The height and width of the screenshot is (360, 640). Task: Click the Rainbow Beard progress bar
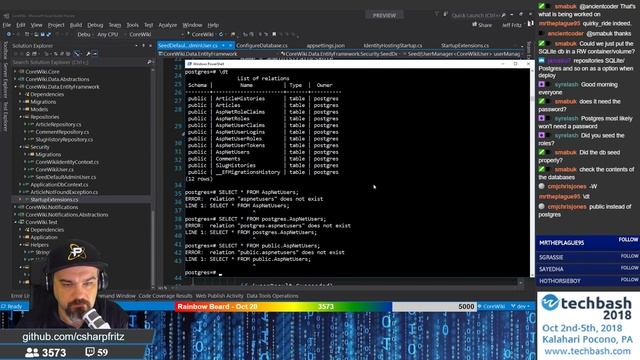coord(326,307)
